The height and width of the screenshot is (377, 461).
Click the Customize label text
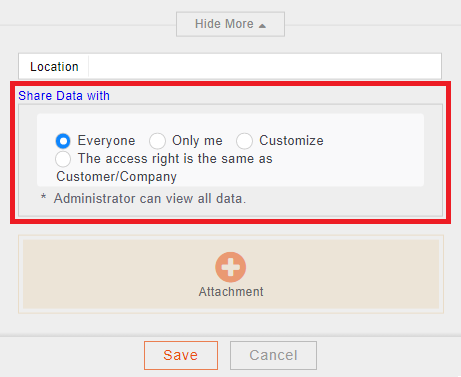(x=291, y=141)
